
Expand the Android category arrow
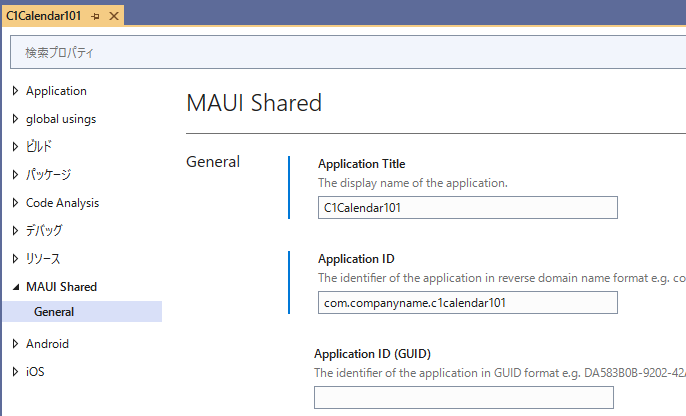[x=15, y=344]
